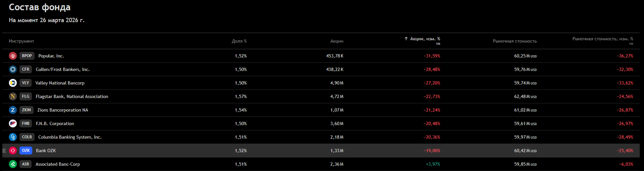
Task: Click the Popular, Inc. red logo icon
Action: tap(13, 56)
